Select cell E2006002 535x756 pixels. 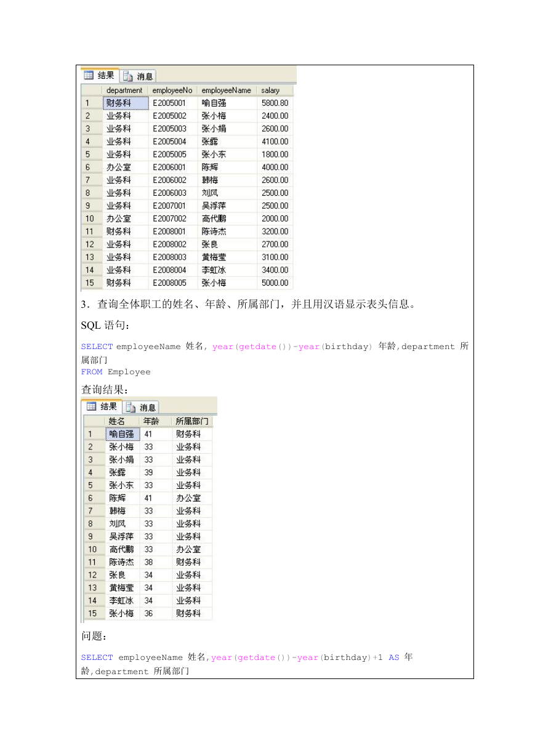173,180
